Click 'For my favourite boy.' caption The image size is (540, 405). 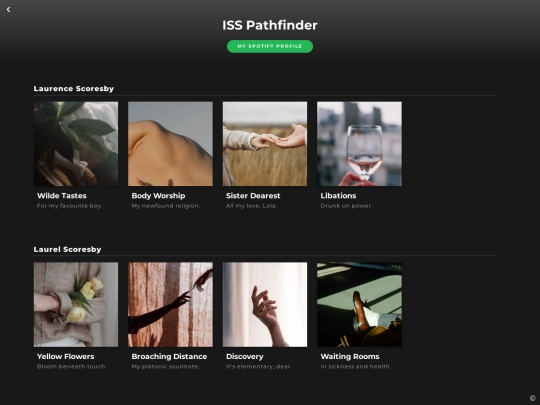70,206
